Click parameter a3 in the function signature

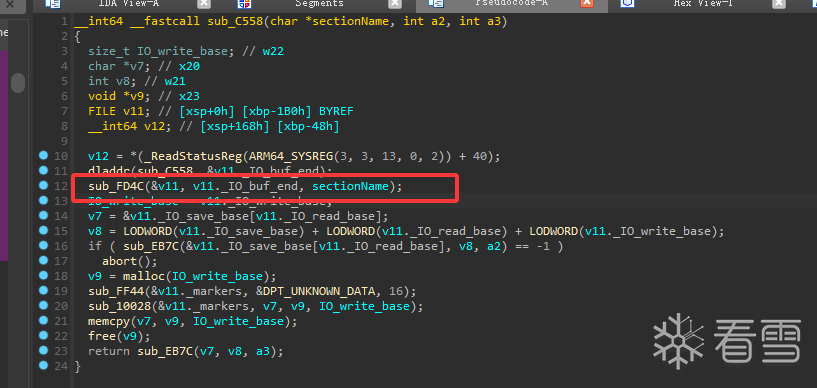pyautogui.click(x=493, y=21)
